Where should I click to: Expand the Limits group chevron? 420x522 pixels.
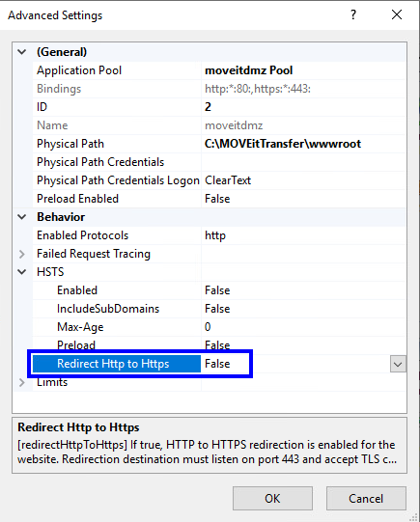click(x=22, y=382)
